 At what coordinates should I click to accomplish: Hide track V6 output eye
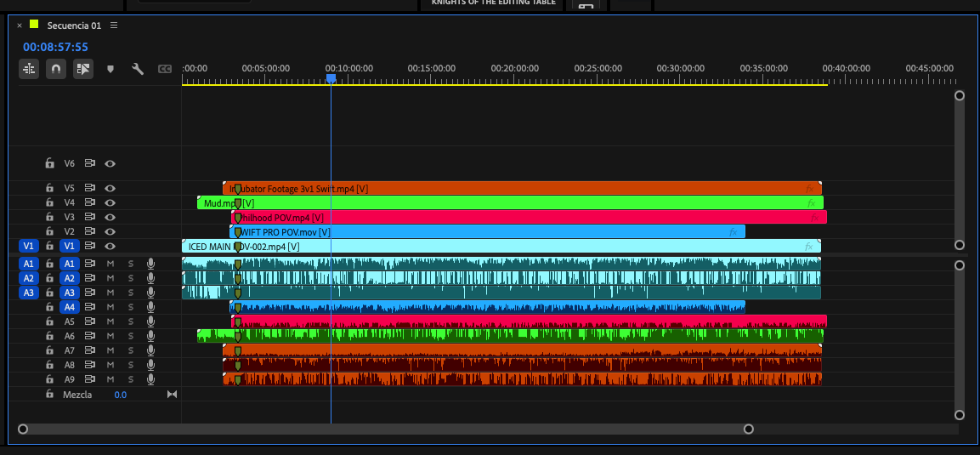[110, 164]
